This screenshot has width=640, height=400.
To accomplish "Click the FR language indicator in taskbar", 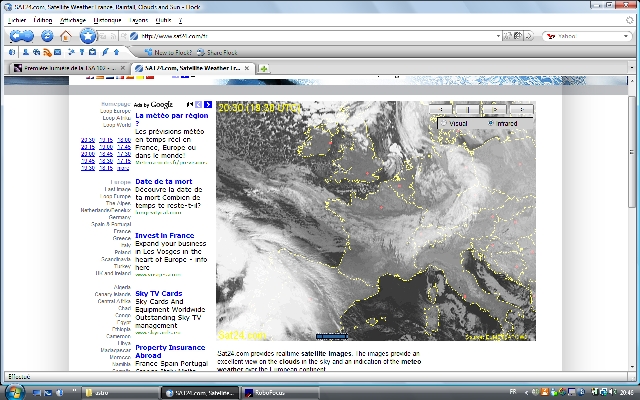I will click(x=513, y=392).
